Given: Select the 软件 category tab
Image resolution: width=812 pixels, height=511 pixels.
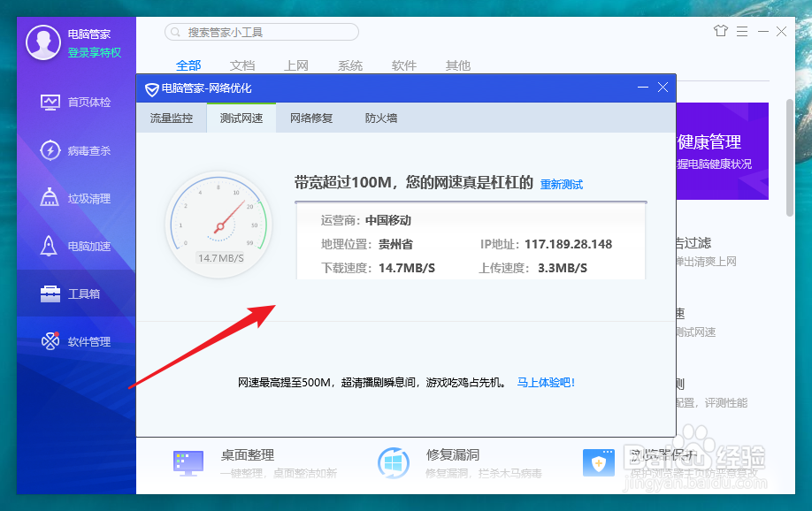Looking at the screenshot, I should pyautogui.click(x=404, y=65).
